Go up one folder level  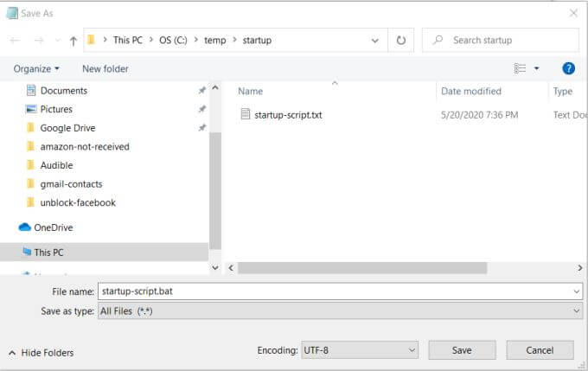73,41
